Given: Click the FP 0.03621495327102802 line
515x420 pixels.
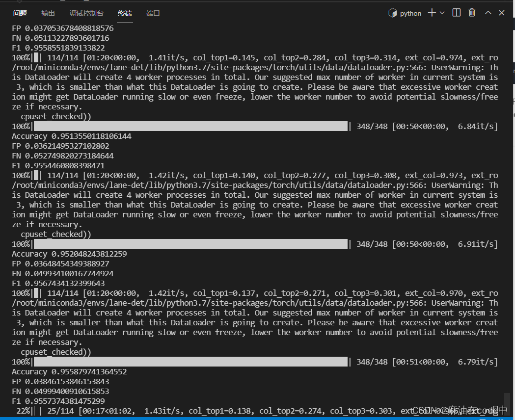Looking at the screenshot, I should pyautogui.click(x=60, y=146).
